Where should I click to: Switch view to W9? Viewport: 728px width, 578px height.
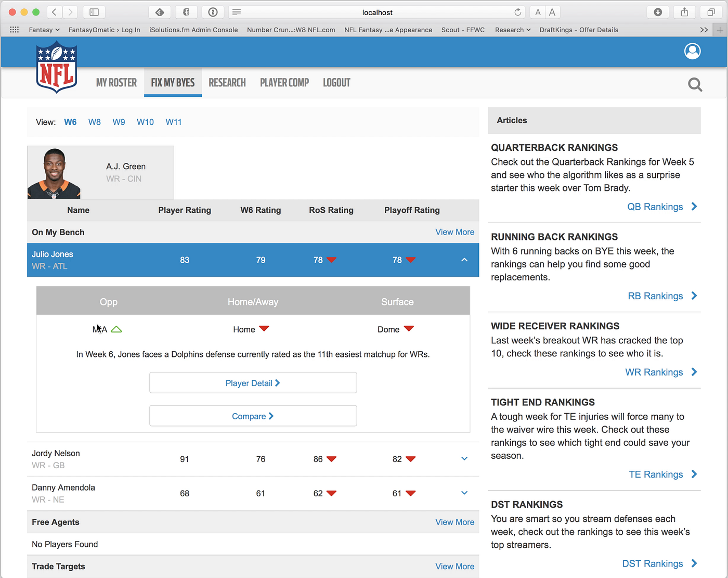click(119, 122)
